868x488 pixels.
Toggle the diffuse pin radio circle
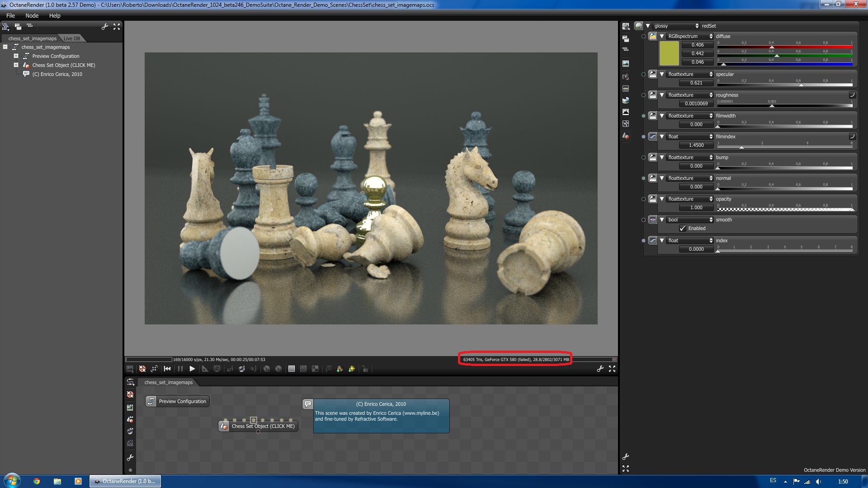pyautogui.click(x=643, y=37)
